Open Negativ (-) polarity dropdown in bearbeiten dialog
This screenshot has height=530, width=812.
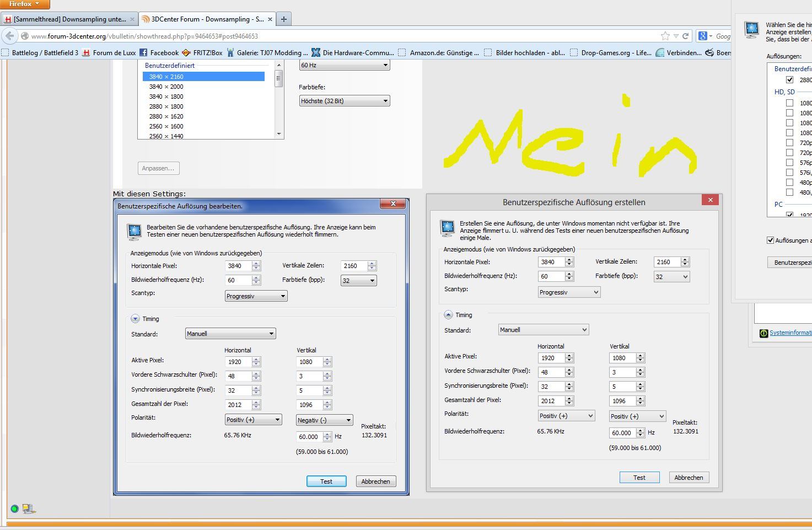[325, 420]
